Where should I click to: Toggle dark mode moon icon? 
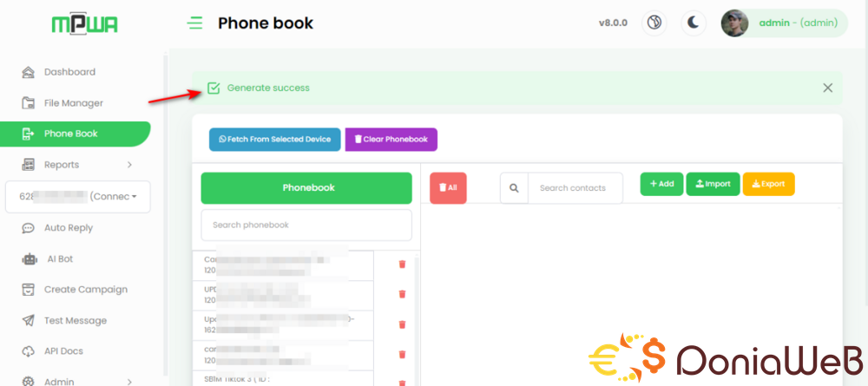pos(693,23)
